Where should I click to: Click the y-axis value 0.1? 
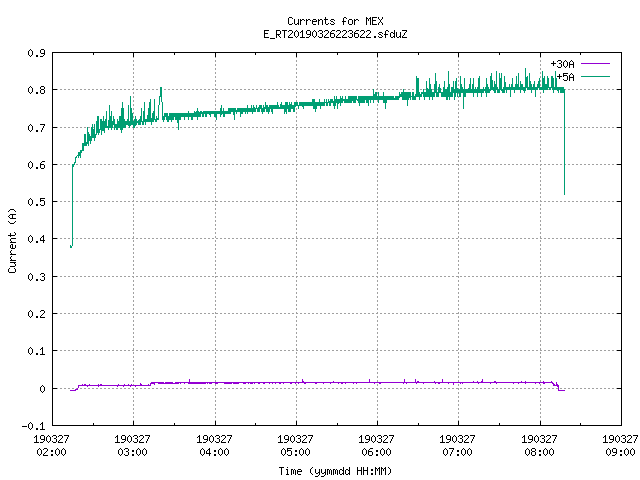coord(36,351)
